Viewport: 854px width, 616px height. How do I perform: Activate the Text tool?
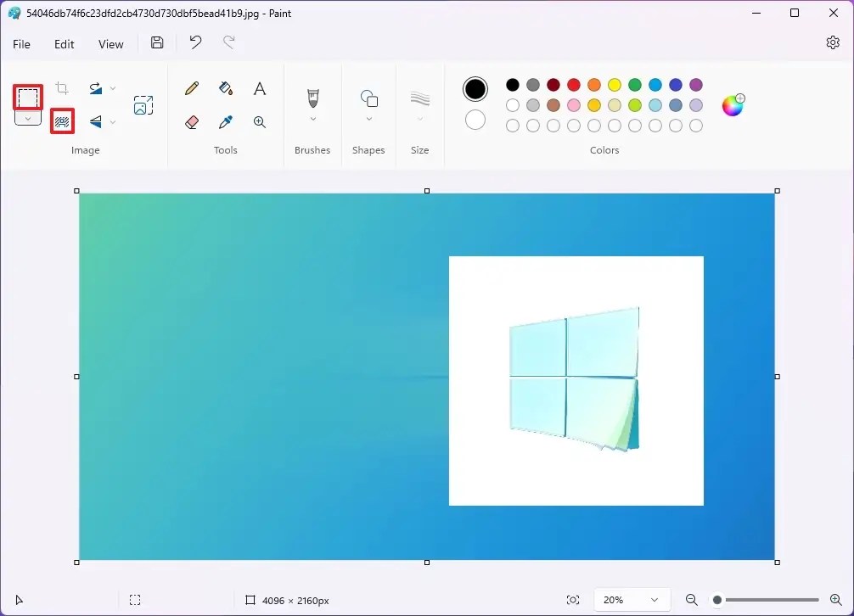click(x=259, y=87)
